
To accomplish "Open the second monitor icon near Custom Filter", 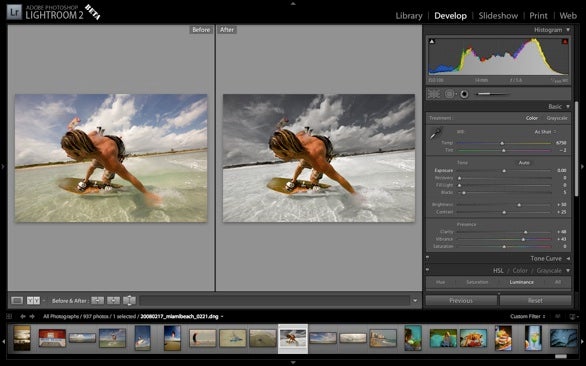I will [572, 317].
